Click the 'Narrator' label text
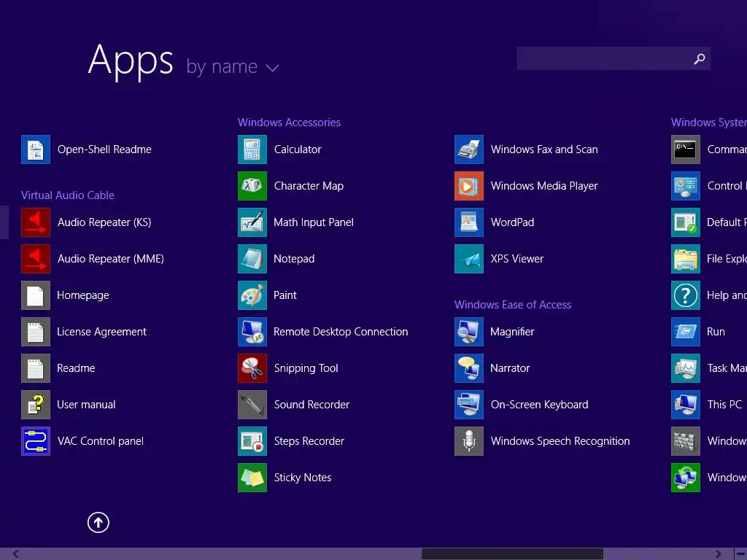This screenshot has height=560, width=747. click(510, 368)
